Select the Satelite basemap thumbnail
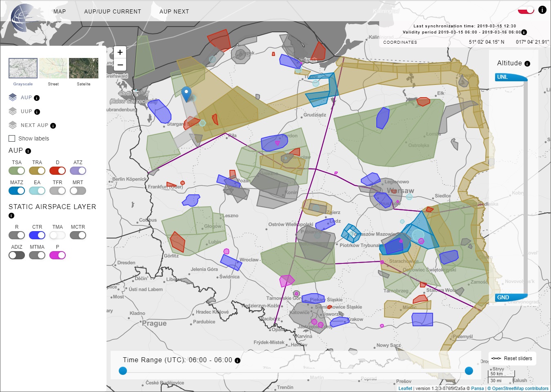 [x=84, y=68]
